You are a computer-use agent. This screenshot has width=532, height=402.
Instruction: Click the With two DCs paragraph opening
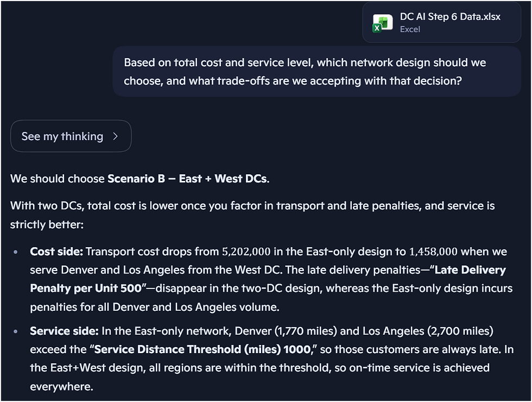[x=46, y=206]
